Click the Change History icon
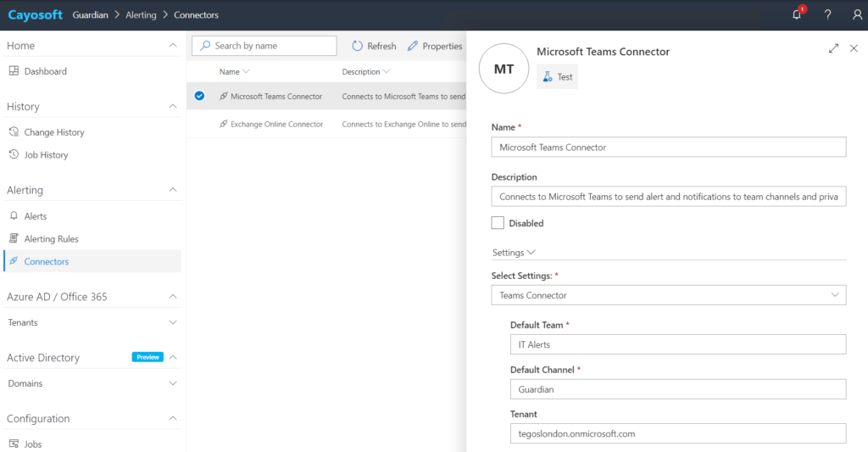This screenshot has width=868, height=452. (14, 131)
